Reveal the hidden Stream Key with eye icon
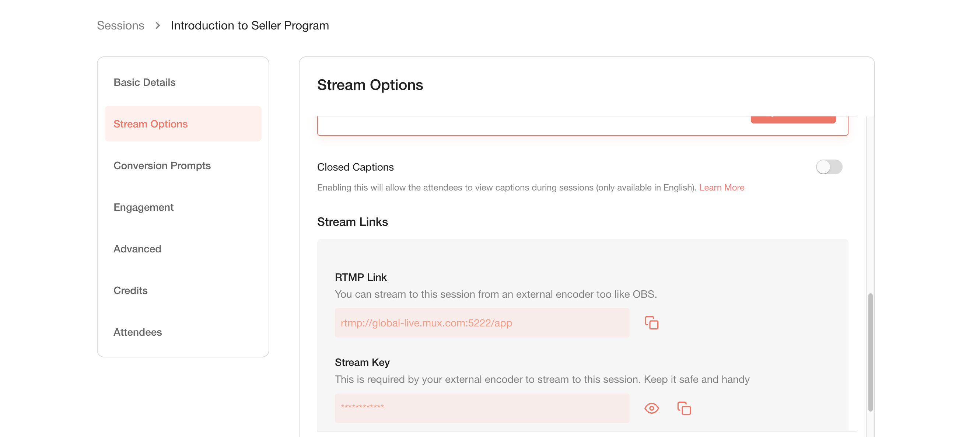The image size is (980, 437). point(651,408)
